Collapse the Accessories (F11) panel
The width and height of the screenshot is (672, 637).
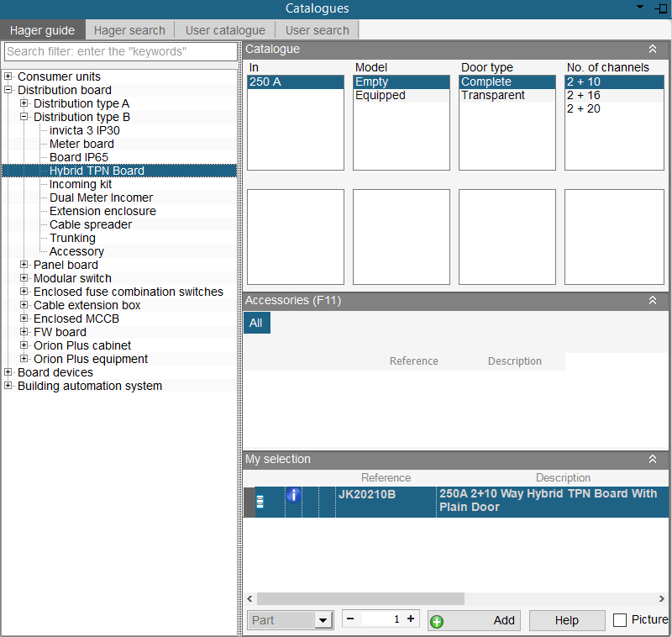653,300
